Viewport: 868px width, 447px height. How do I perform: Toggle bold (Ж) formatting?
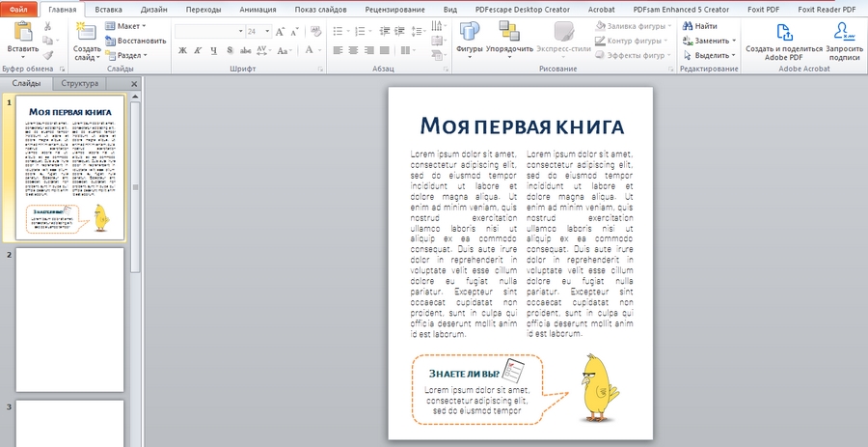tap(181, 50)
